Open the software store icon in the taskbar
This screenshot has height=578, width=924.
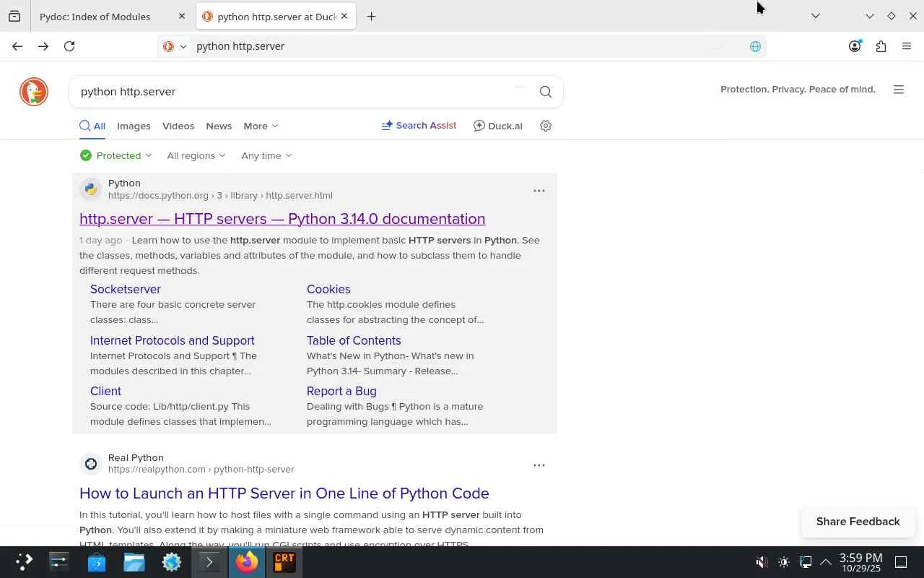point(97,562)
